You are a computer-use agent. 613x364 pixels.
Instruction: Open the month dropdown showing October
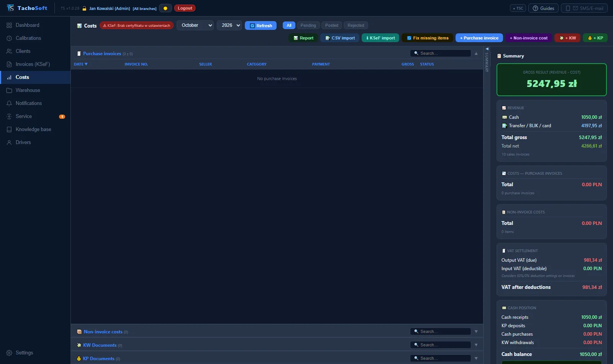tap(195, 25)
